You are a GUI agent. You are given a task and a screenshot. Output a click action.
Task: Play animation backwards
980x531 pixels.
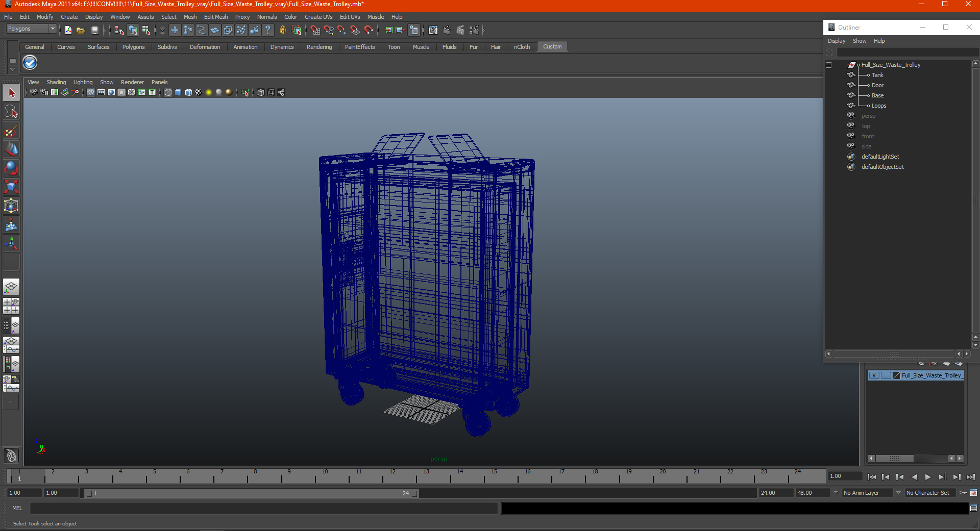(914, 477)
